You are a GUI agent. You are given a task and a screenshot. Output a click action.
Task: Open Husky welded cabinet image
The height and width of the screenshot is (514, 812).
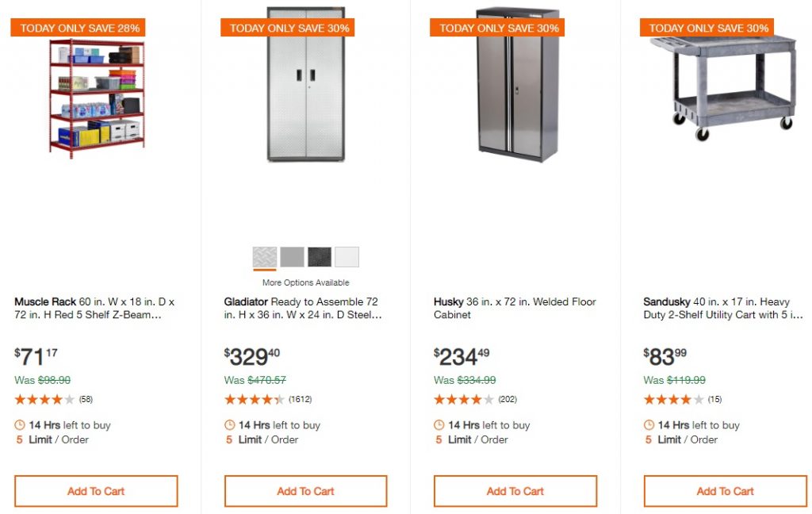pyautogui.click(x=518, y=85)
